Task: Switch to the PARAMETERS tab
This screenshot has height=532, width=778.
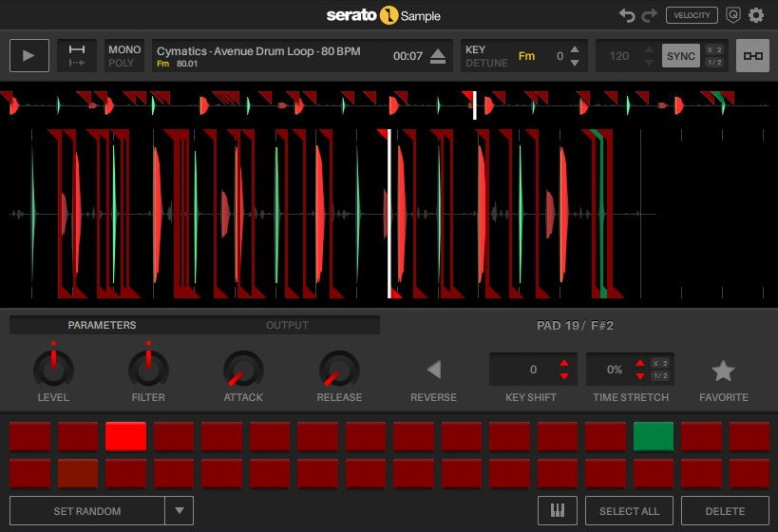Action: pyautogui.click(x=102, y=325)
